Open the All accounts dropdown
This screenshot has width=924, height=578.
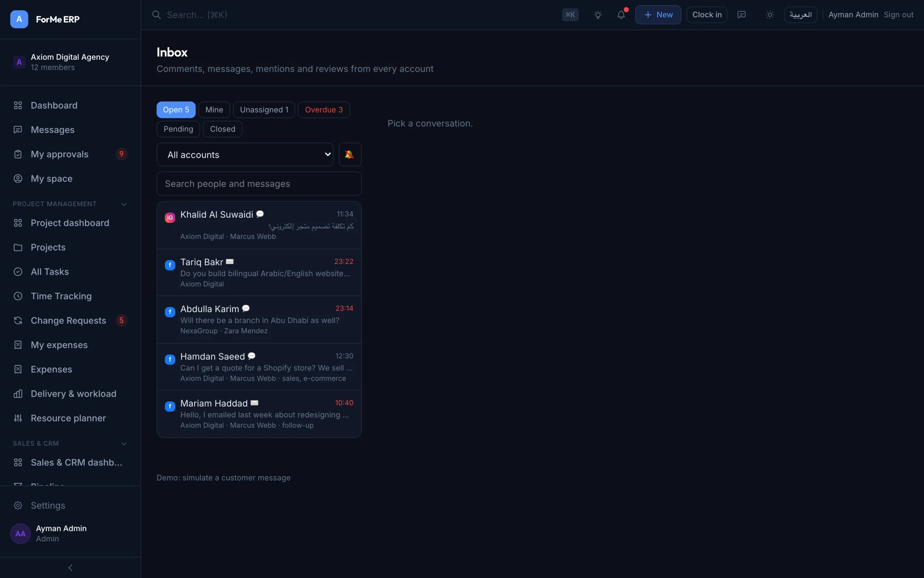pyautogui.click(x=245, y=155)
